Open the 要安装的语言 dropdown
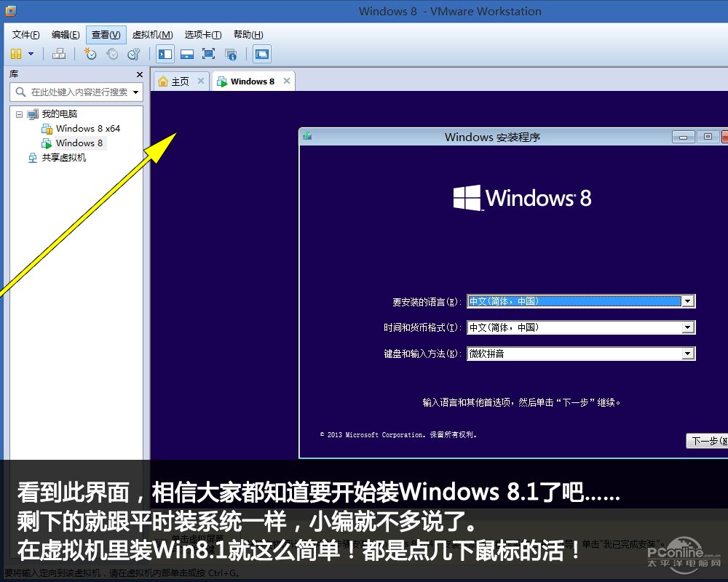 tap(688, 301)
